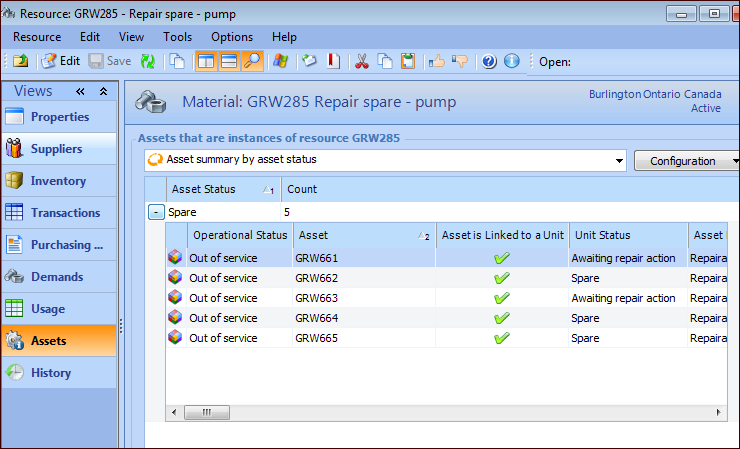Open the Configuration dropdown button
Viewport: 740px width, 449px height.
pyautogui.click(x=687, y=161)
